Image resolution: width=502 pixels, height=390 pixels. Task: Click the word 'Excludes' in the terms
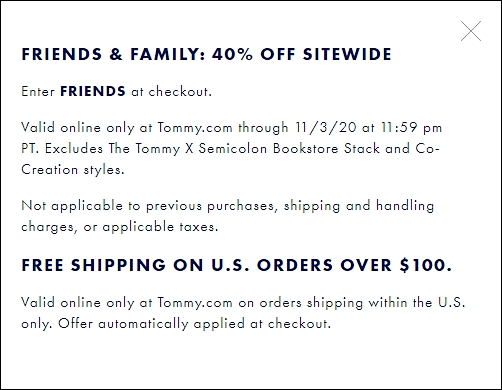click(x=74, y=148)
